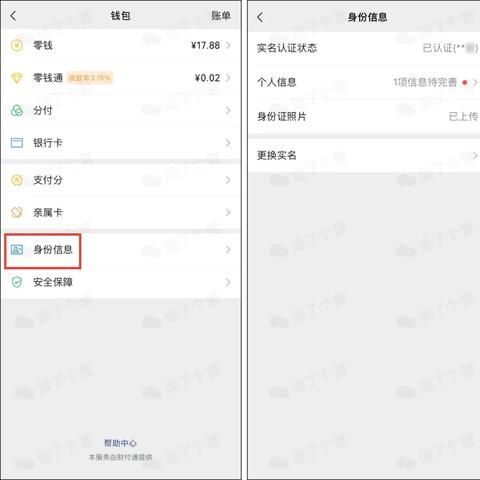This screenshot has width=480, height=480.
Task: Open the 个人信息 row
Action: [x=364, y=82]
